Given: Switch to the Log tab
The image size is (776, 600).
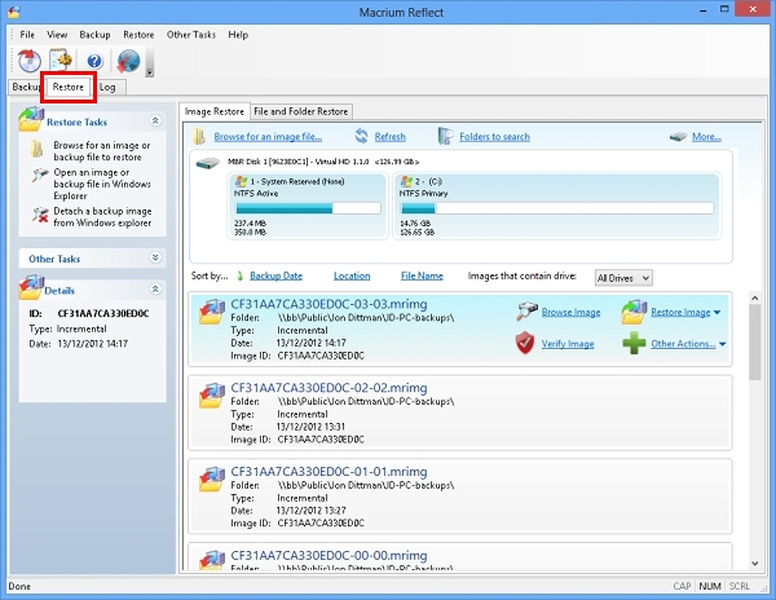Looking at the screenshot, I should pyautogui.click(x=107, y=87).
